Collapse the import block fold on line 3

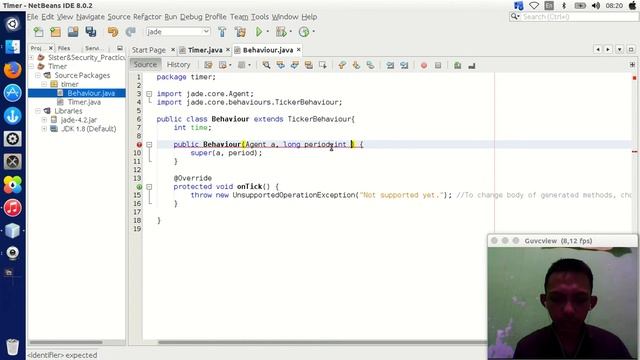(x=149, y=93)
